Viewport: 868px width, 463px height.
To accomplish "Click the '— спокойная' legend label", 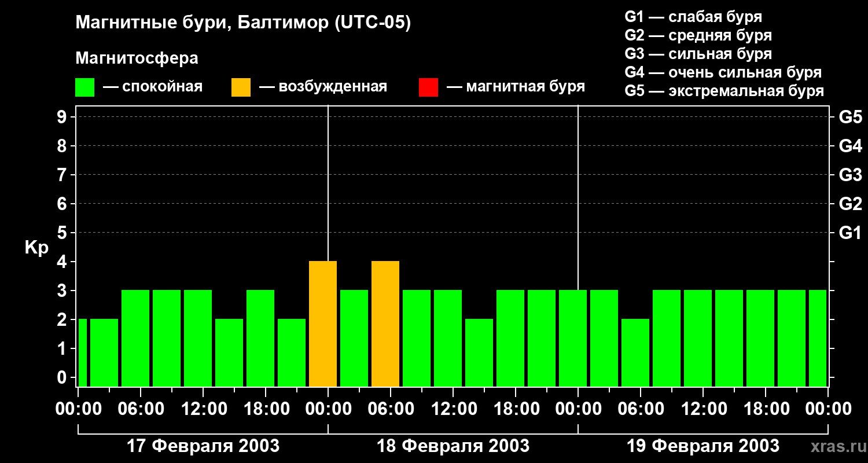I will tap(153, 87).
